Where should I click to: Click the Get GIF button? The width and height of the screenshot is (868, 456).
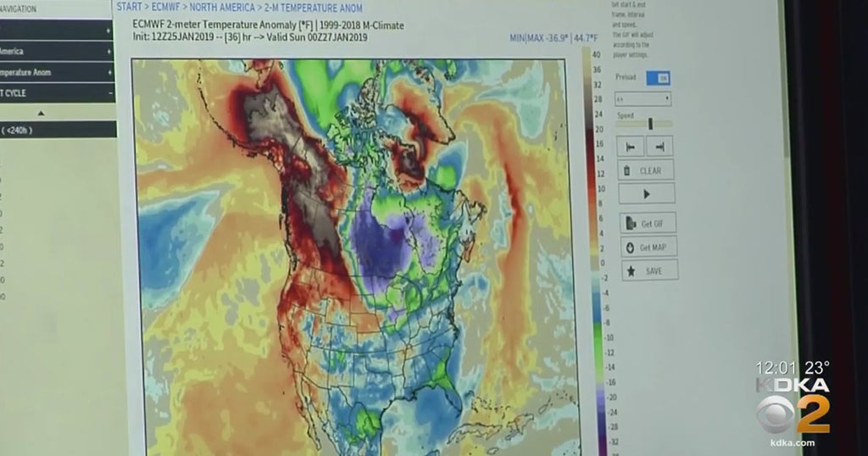tap(647, 224)
